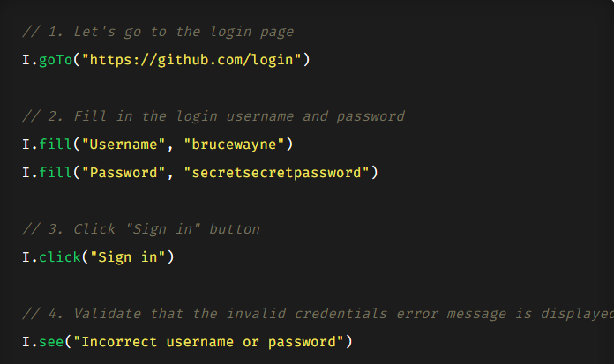Click the "secretsecretpassword" string value
Image resolution: width=614 pixels, height=364 pixels.
277,172
